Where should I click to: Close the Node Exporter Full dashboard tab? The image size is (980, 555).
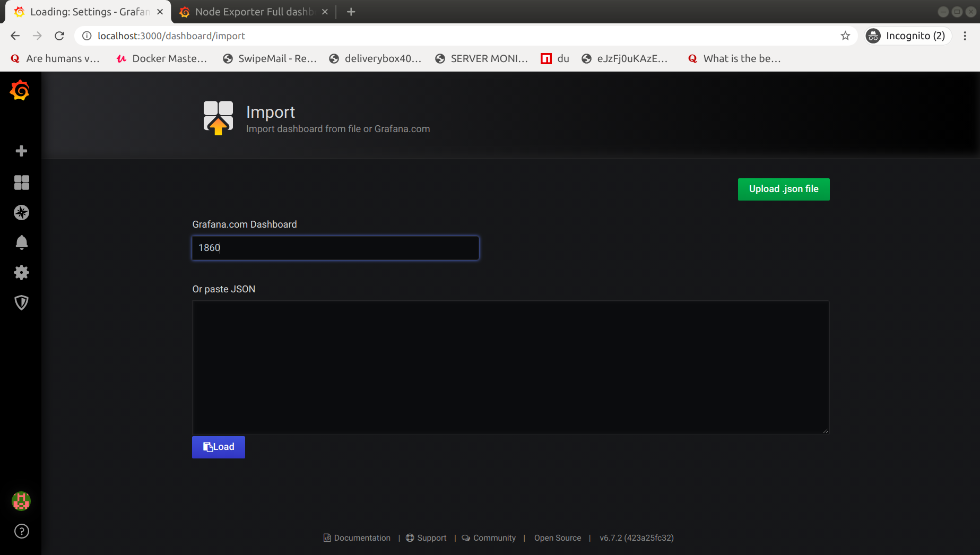(325, 12)
